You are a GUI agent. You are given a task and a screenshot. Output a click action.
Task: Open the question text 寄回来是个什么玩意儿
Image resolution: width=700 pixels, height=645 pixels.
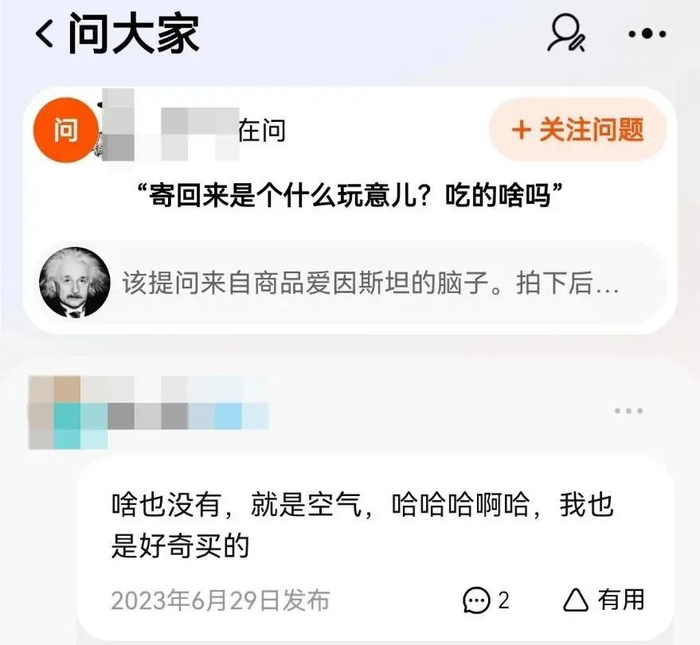[350, 196]
